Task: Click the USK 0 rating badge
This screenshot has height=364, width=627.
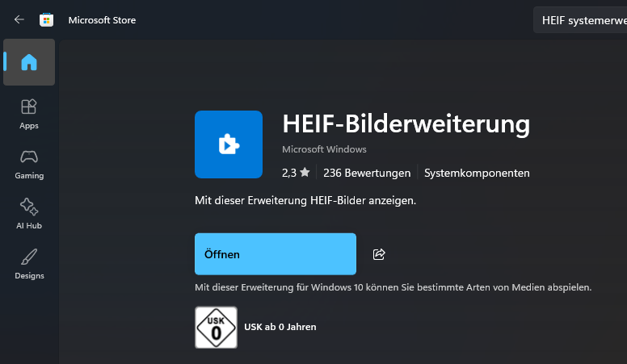Action: coord(216,327)
